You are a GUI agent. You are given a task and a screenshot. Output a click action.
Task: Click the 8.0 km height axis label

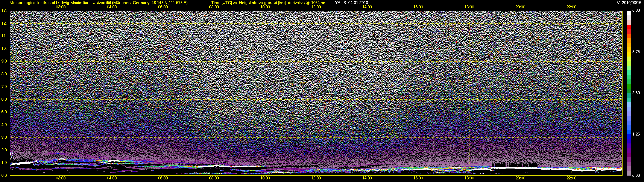4,74
